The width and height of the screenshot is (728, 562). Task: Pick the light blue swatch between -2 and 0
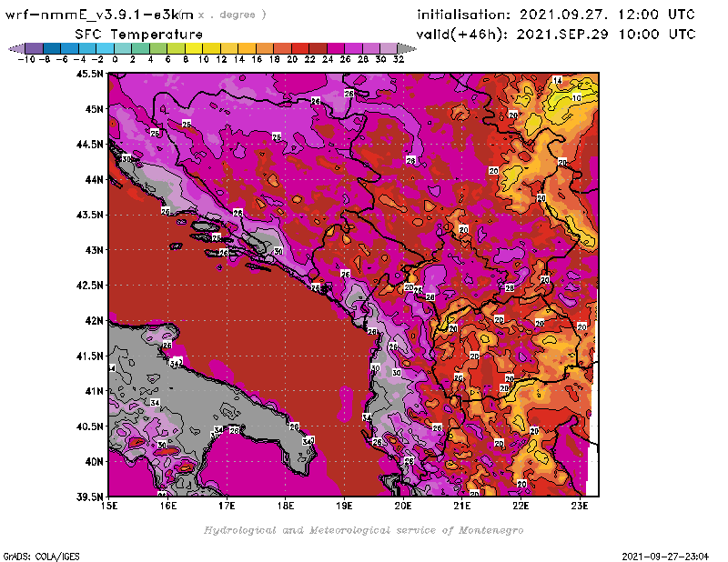105,48
